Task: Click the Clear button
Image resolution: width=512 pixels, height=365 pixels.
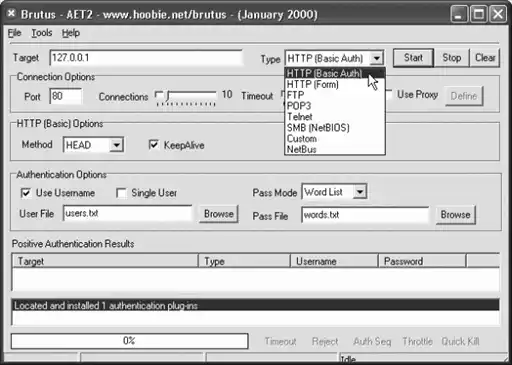Action: (485, 58)
